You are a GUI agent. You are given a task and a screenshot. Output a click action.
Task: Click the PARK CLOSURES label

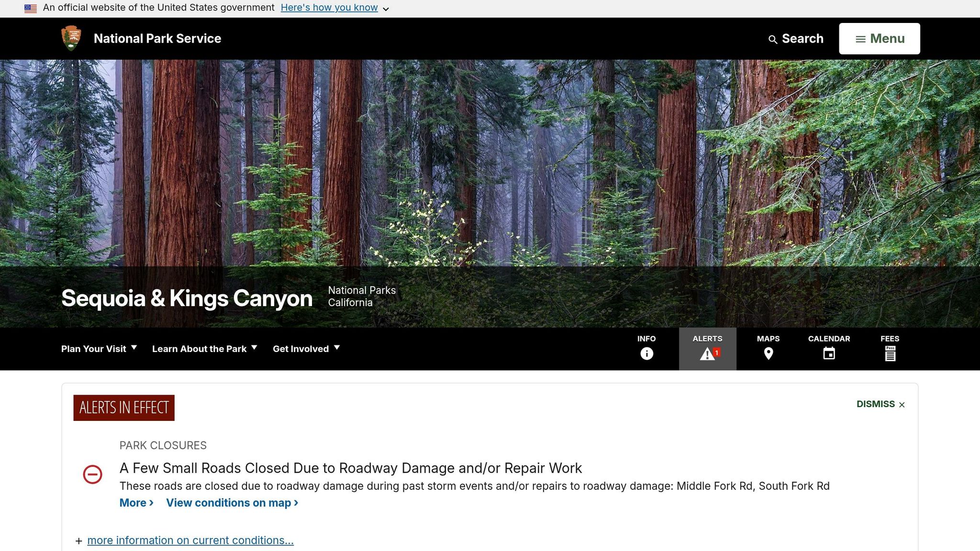point(163,445)
